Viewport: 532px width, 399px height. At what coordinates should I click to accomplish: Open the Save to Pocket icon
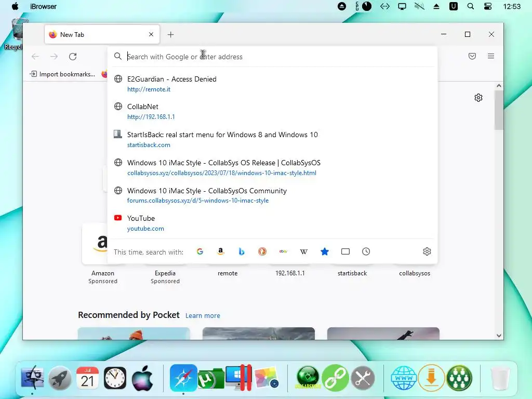pos(472,56)
